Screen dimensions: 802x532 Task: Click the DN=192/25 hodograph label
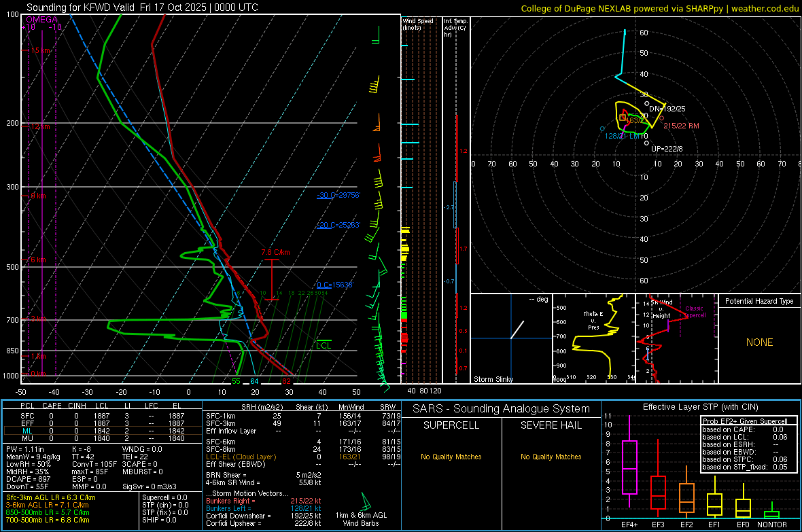[x=667, y=109]
